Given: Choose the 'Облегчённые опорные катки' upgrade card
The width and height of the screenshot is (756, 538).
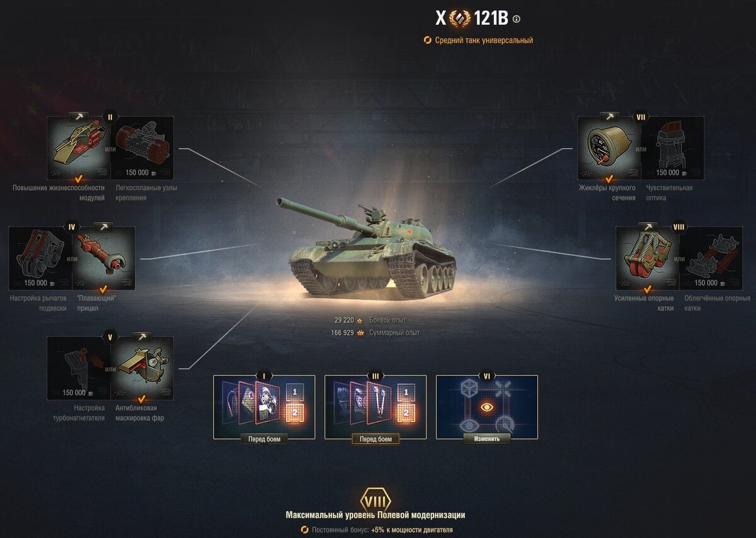Looking at the screenshot, I should [711, 258].
